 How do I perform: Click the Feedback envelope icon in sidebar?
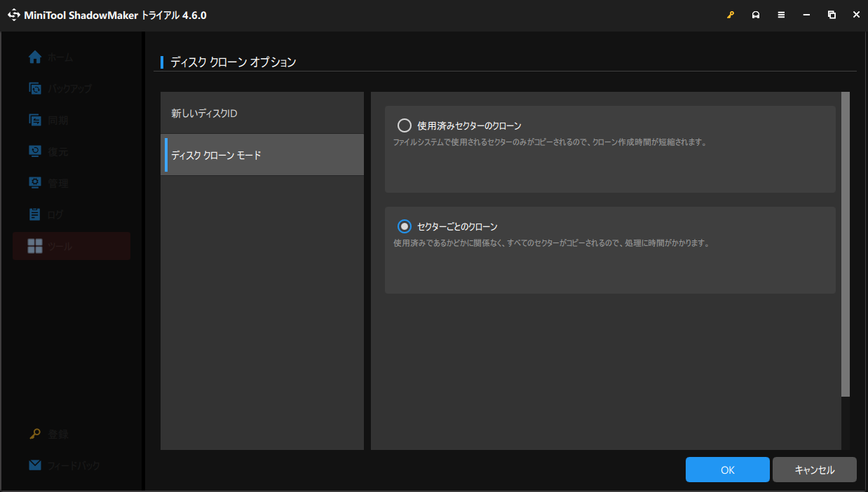pos(35,465)
